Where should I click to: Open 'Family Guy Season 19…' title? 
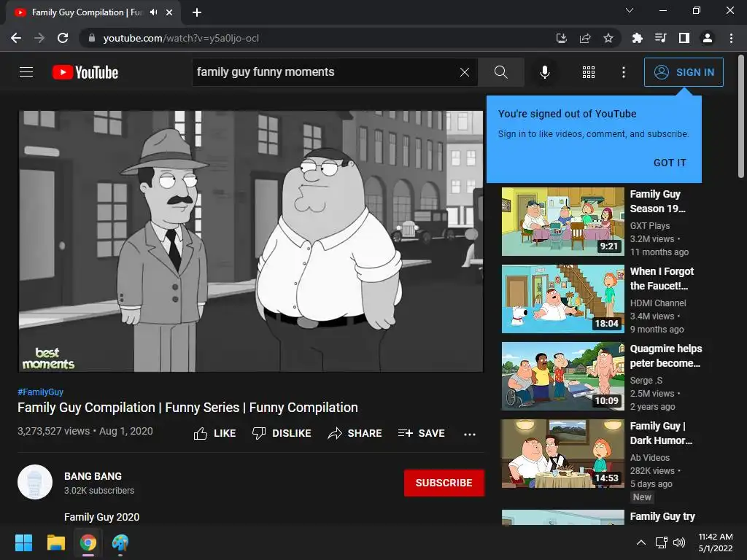coord(657,201)
